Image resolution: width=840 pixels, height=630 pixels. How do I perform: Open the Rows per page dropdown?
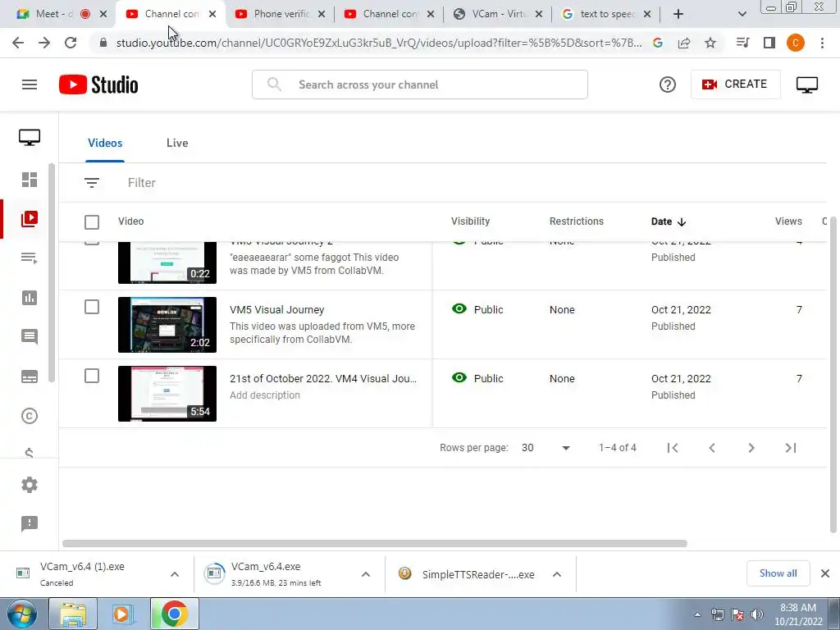click(x=546, y=448)
